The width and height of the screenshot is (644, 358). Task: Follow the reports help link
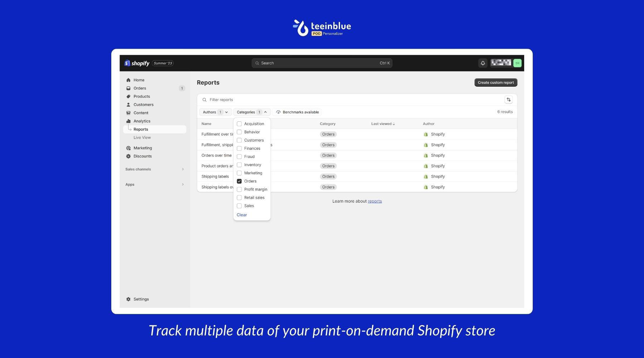(x=375, y=202)
